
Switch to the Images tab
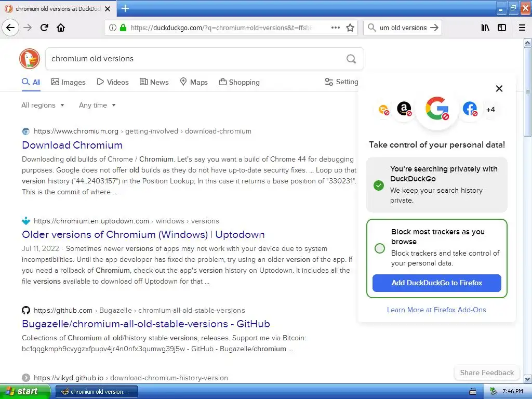pos(68,82)
